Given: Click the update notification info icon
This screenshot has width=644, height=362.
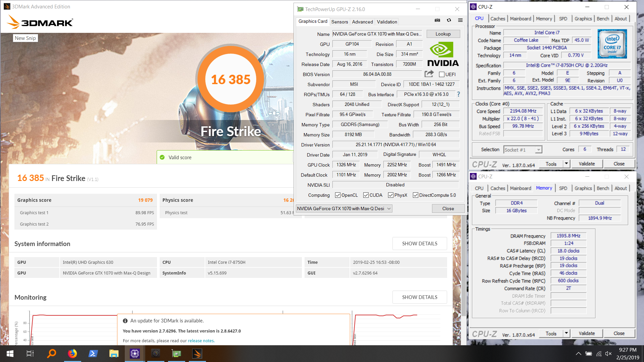Looking at the screenshot, I should point(125,321).
